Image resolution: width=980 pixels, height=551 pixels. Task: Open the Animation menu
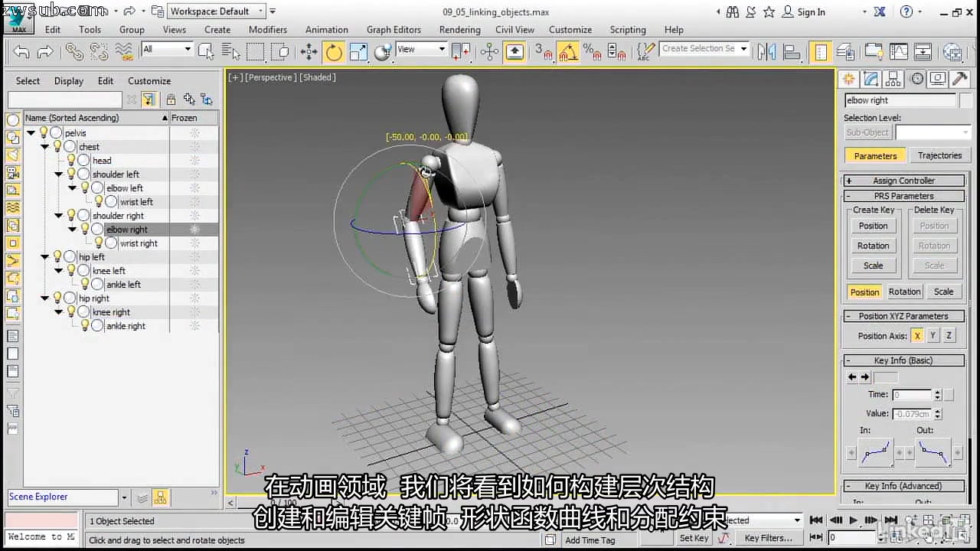(327, 30)
